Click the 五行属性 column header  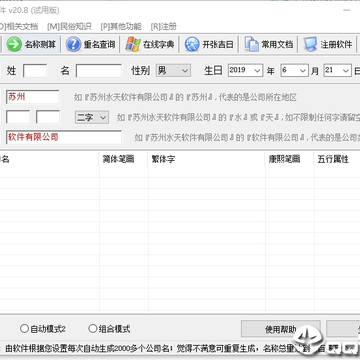pos(337,159)
